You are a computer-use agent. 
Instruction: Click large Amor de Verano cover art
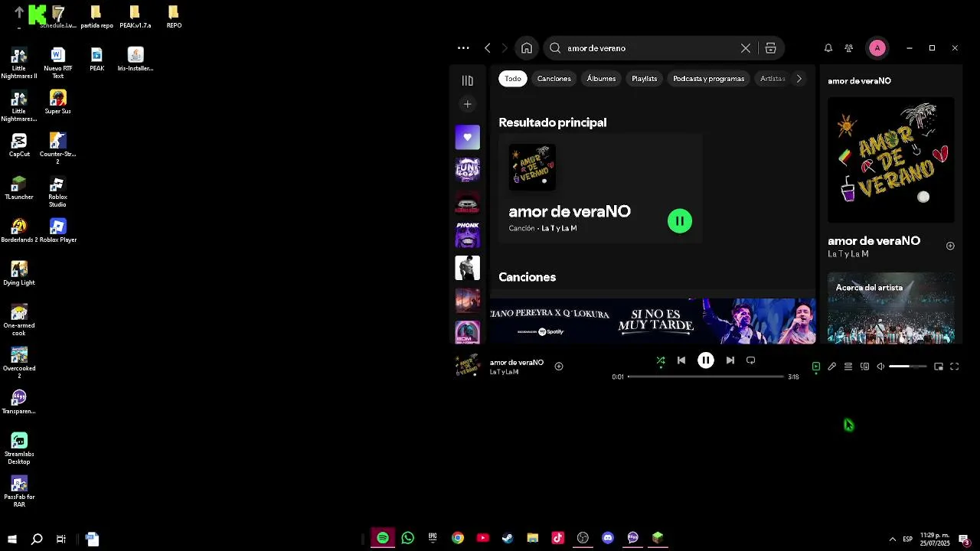coord(891,160)
